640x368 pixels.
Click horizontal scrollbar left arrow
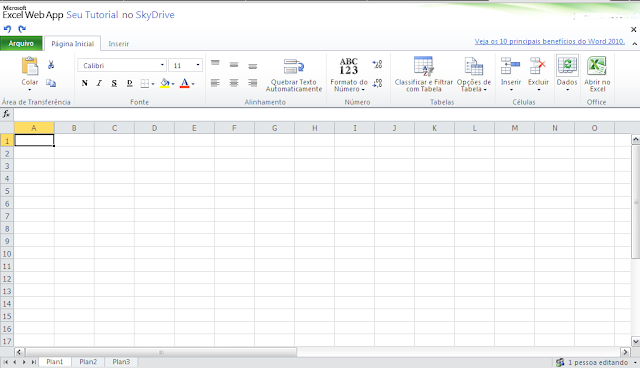point(19,352)
